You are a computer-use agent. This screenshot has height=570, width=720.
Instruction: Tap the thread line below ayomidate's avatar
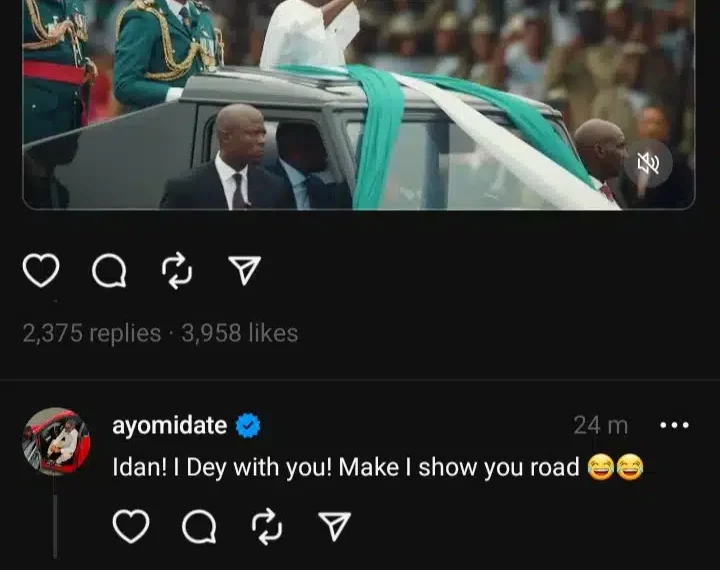(56, 518)
